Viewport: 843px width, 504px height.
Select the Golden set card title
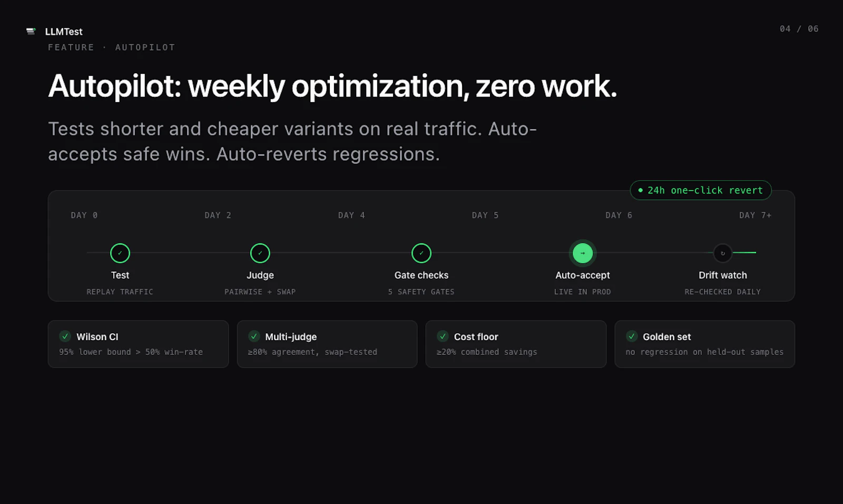[x=667, y=337]
